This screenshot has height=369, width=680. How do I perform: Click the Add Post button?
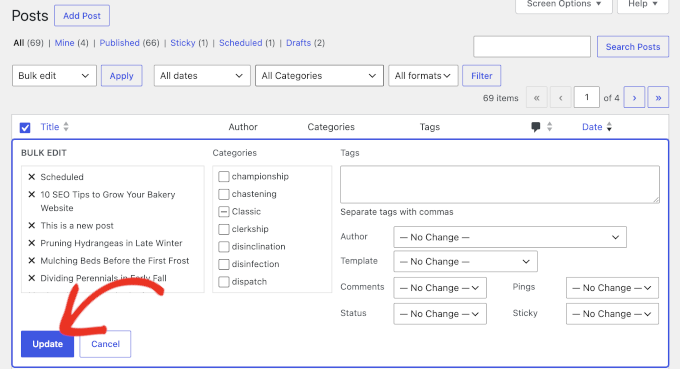[82, 16]
